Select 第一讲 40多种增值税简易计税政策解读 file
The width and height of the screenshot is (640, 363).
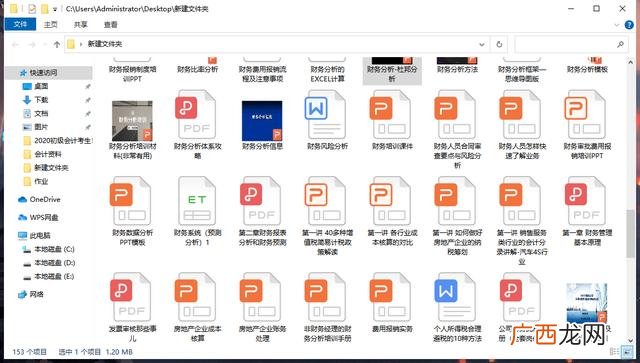(x=327, y=216)
